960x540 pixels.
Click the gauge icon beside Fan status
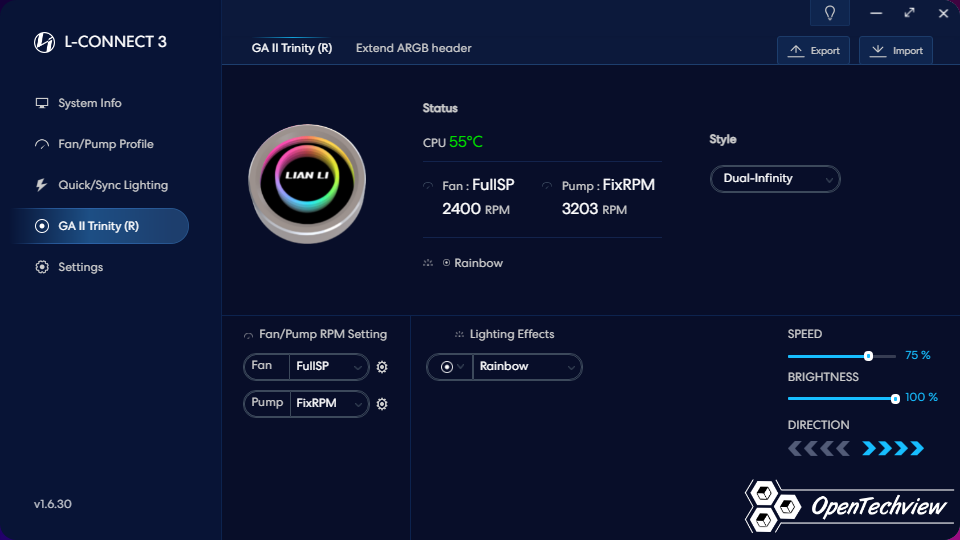(x=428, y=186)
